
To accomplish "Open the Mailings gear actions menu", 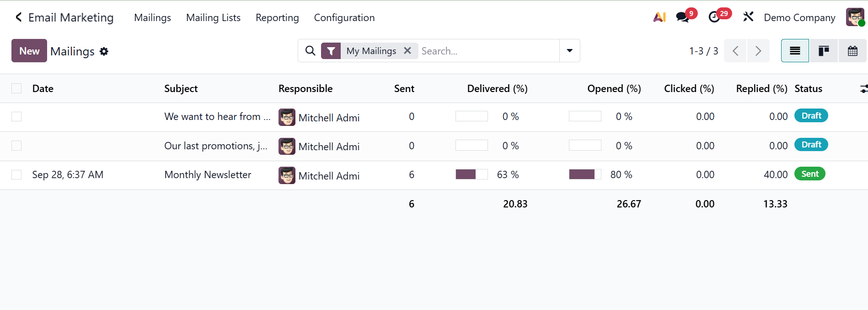I will (x=104, y=51).
